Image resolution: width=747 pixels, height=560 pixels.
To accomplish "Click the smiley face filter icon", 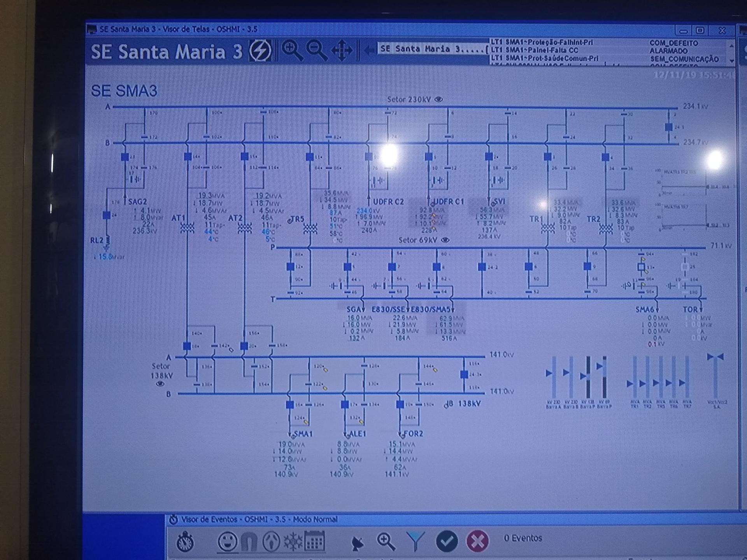I will click(x=227, y=541).
